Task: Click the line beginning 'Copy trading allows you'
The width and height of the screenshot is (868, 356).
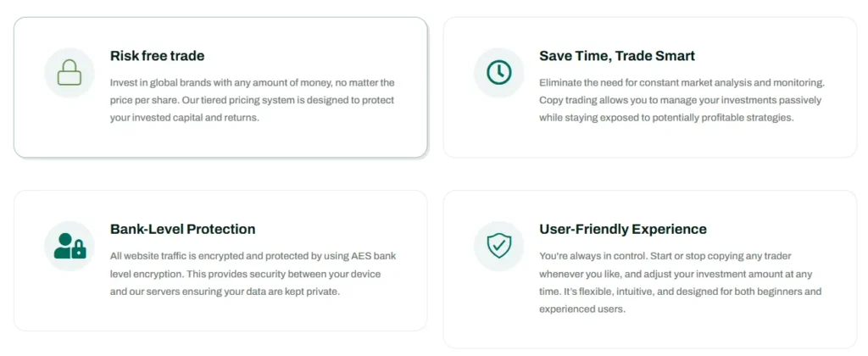Action: tap(680, 100)
